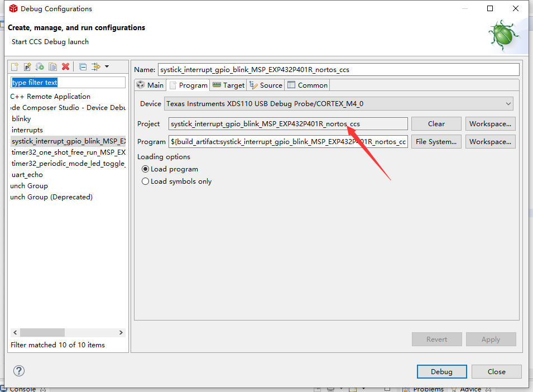Click the horizontal scrollbar below the tree
This screenshot has height=392, width=533.
(x=42, y=332)
